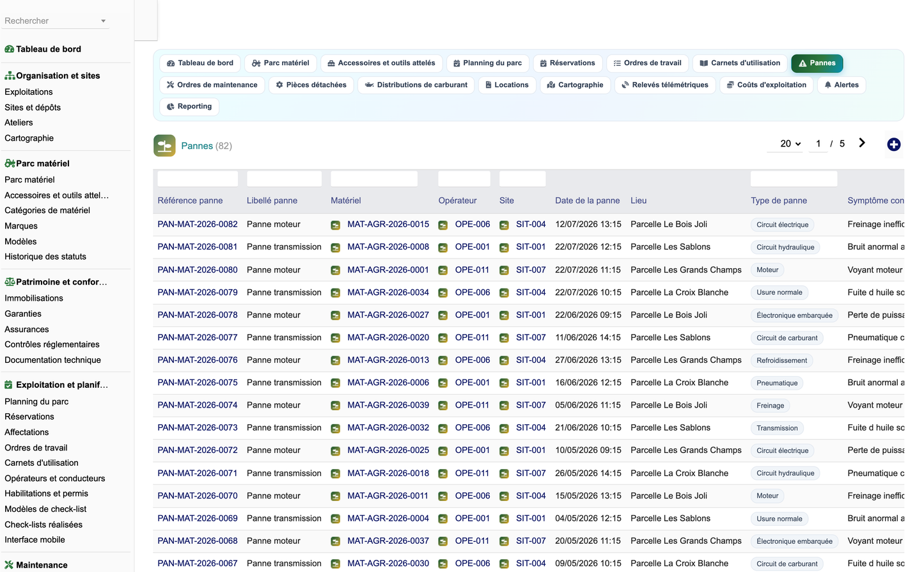Screen dimensions: 924x572
Task: Open Cartographie tab in top navigation
Action: point(575,85)
